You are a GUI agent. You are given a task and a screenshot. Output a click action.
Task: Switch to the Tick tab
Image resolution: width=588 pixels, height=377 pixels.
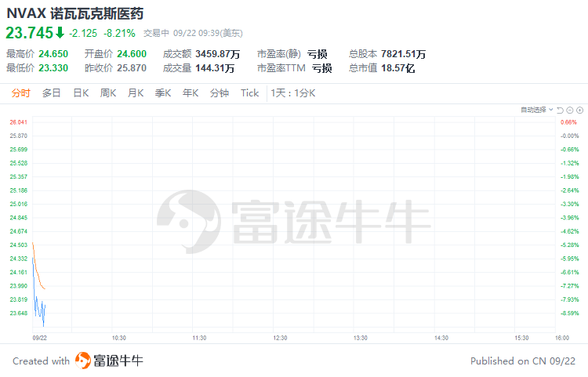pos(250,93)
